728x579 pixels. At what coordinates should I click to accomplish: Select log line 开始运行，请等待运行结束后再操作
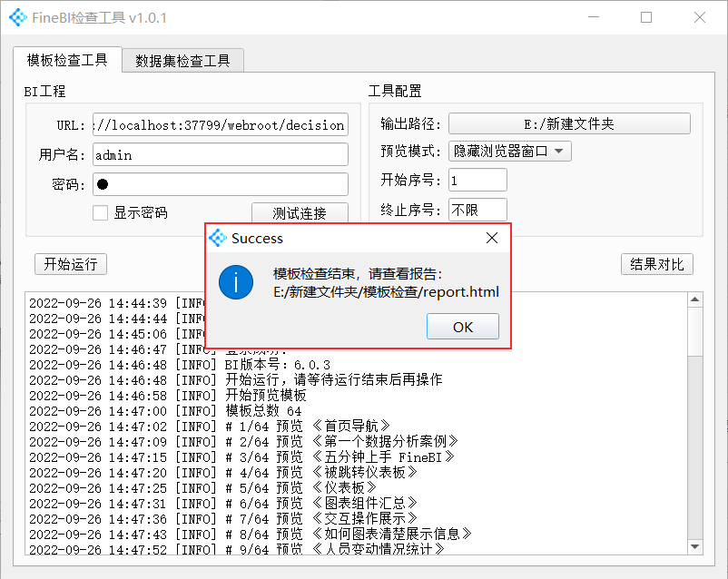pos(236,380)
